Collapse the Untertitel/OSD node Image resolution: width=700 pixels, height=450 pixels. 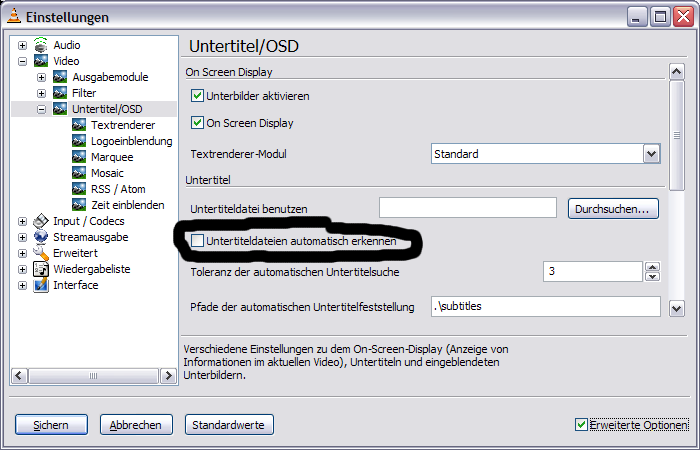tap(42, 109)
